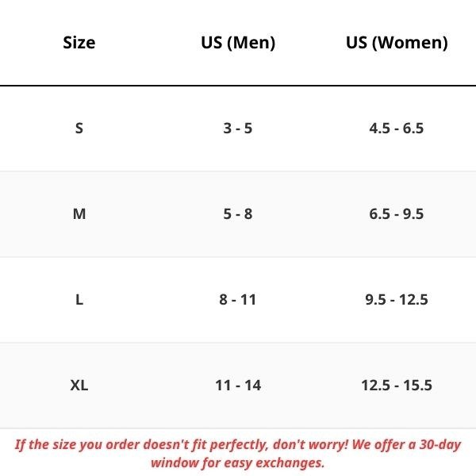The height and width of the screenshot is (476, 476).
Task: Click men's range 11 - 14
Action: tap(238, 386)
